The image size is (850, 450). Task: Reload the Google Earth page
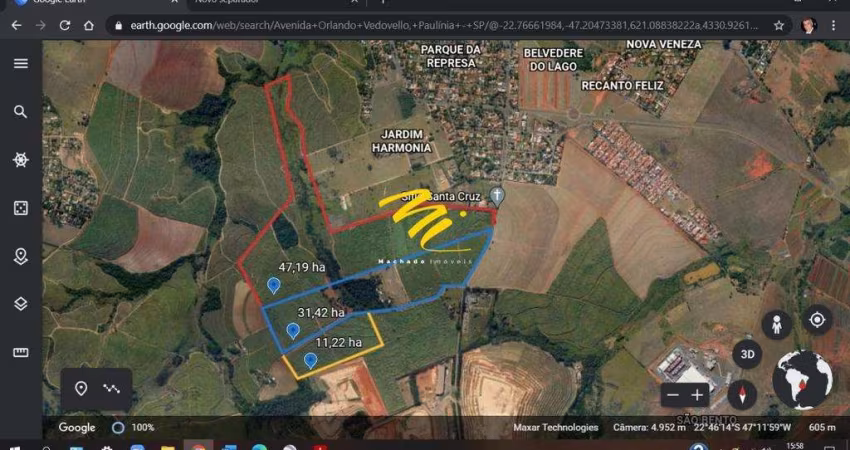(x=65, y=25)
